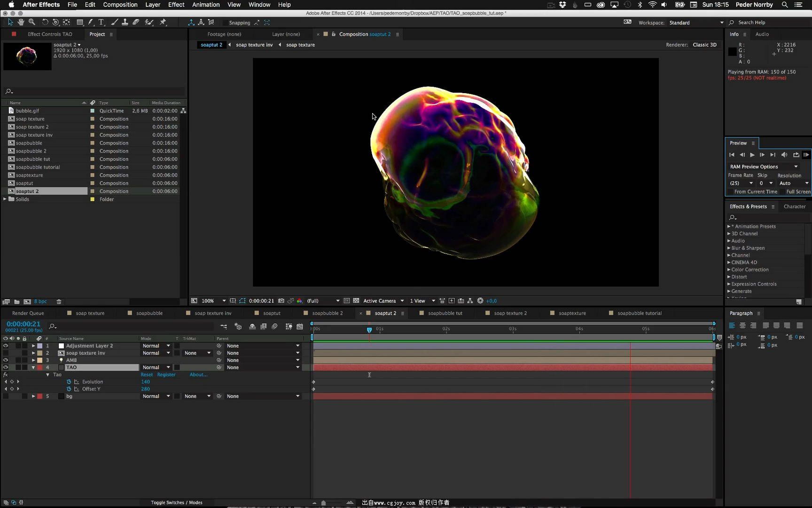Open the Graph Editor in timeline
812x508 pixels.
(x=300, y=326)
